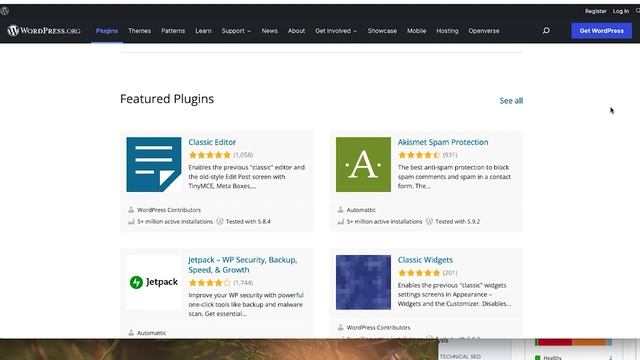
Task: Click the author icon in Jetpack card
Action: pos(131,333)
